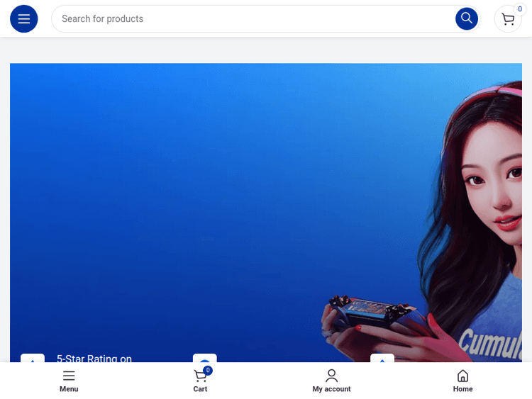Select the Menu label in bottom bar

click(69, 389)
